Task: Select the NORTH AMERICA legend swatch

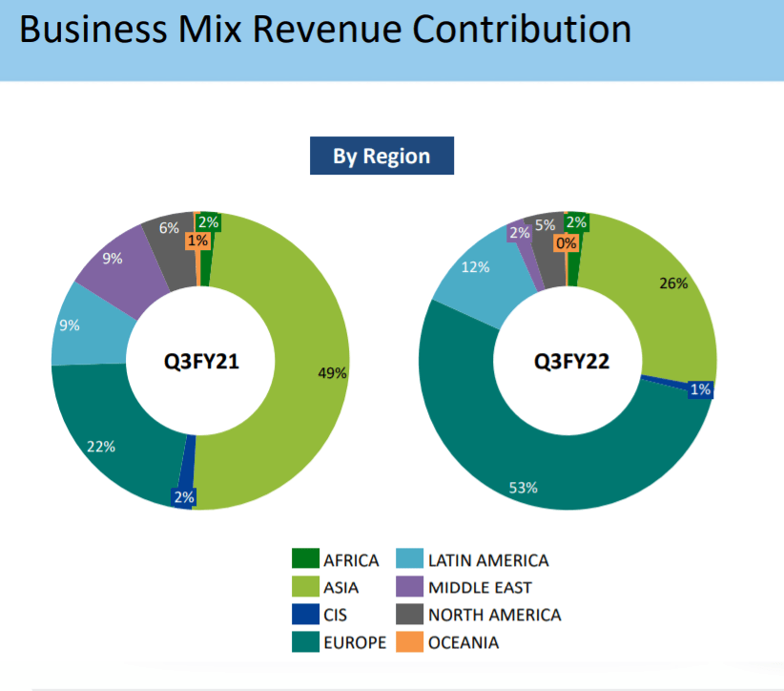Action: click(x=409, y=615)
